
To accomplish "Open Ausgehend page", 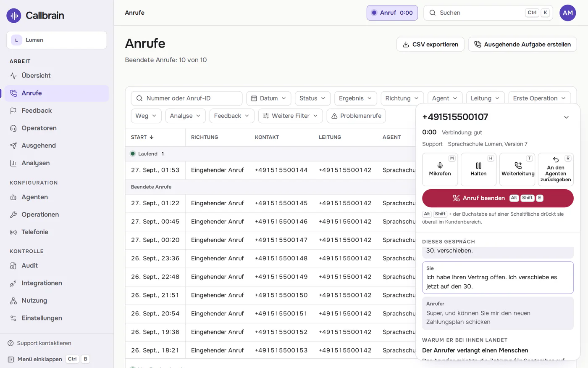I will 57,146.
